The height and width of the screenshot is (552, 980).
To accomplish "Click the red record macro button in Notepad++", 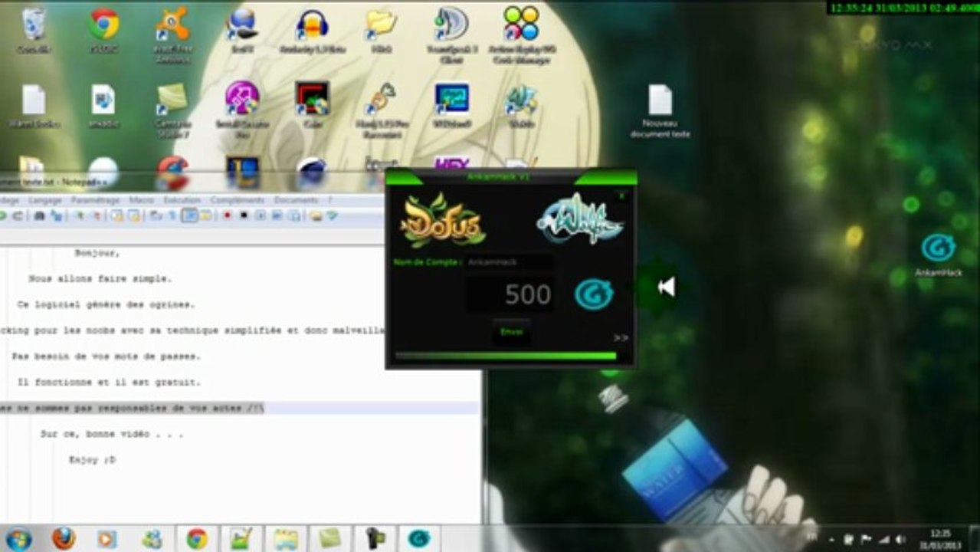I will tap(227, 216).
